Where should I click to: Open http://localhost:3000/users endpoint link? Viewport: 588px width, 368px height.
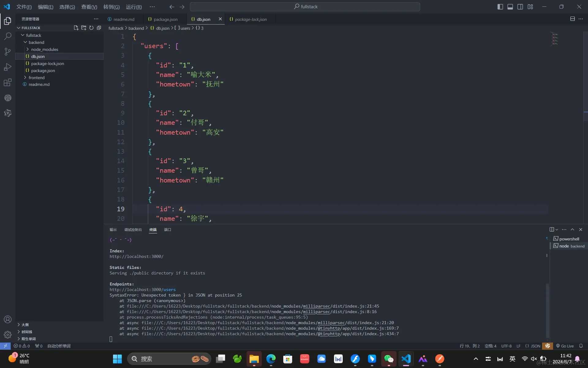[143, 289]
